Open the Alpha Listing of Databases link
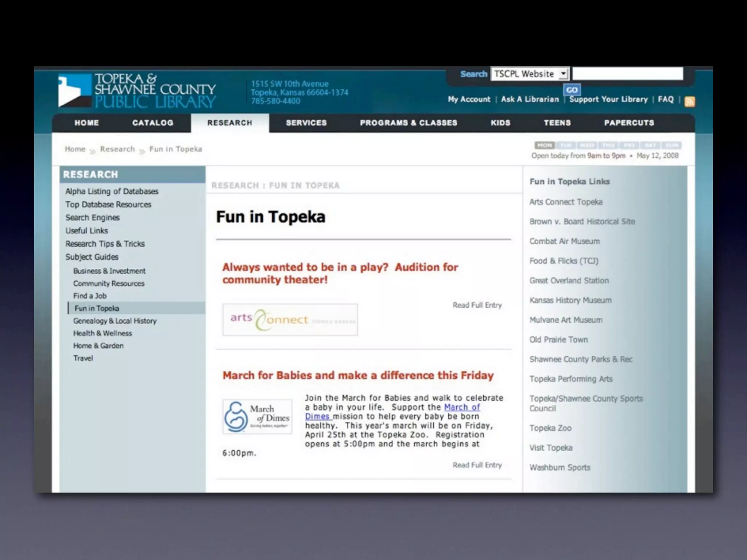The width and height of the screenshot is (747, 560). (112, 191)
